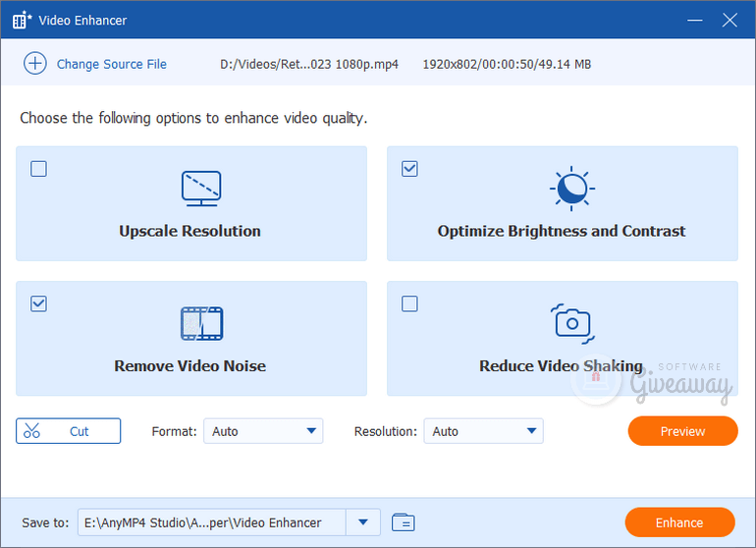The width and height of the screenshot is (756, 548).
Task: Click the Video Enhancer app logo icon
Action: [22, 21]
